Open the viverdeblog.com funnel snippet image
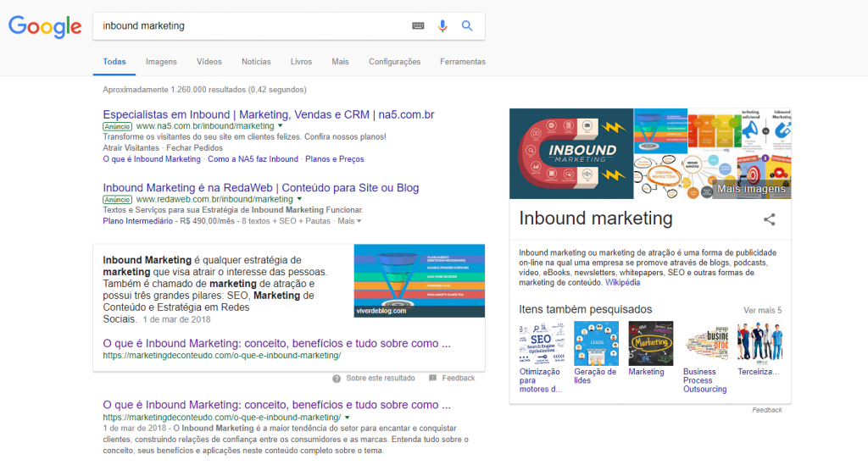Viewport: 868px width, 465px height. point(419,281)
